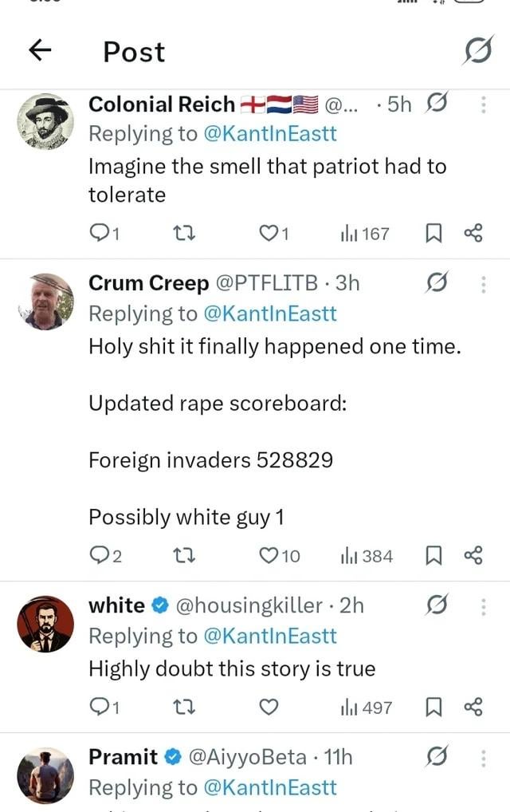Open three-dot menu on Crum Creep reply
Image resolution: width=510 pixels, height=812 pixels.
483,284
